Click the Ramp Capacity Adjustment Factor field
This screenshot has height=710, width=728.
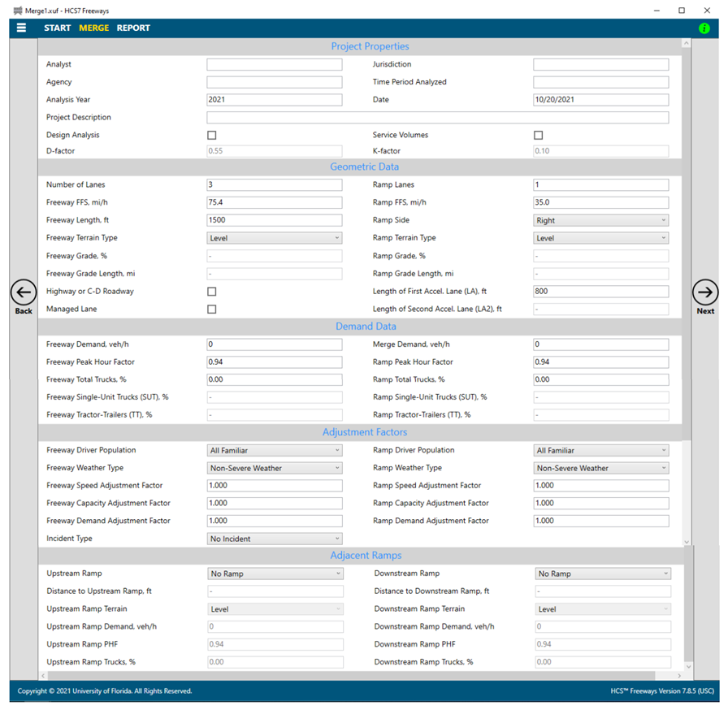pyautogui.click(x=600, y=503)
